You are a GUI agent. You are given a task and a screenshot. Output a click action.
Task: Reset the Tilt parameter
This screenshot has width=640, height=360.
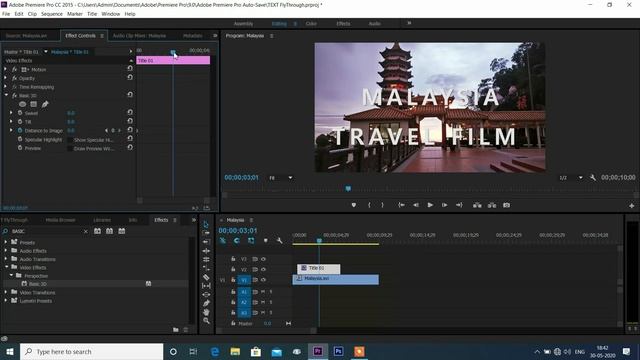(130, 121)
